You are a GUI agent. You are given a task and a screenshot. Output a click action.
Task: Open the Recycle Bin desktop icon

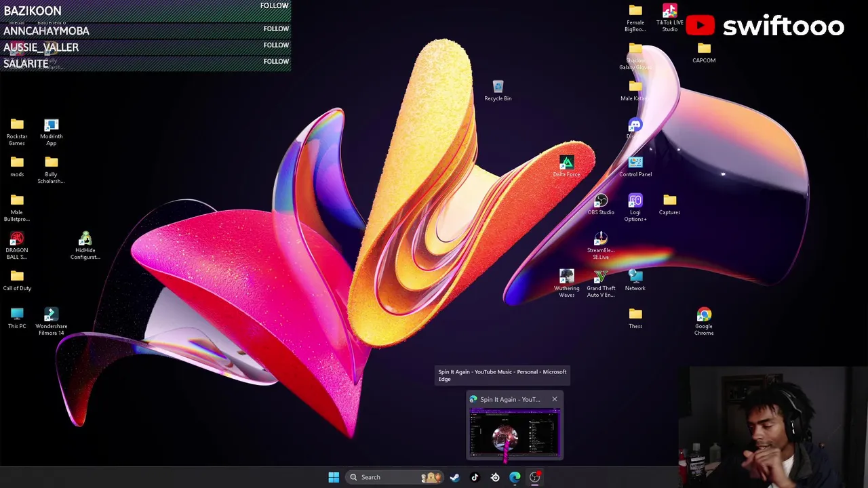tap(498, 91)
